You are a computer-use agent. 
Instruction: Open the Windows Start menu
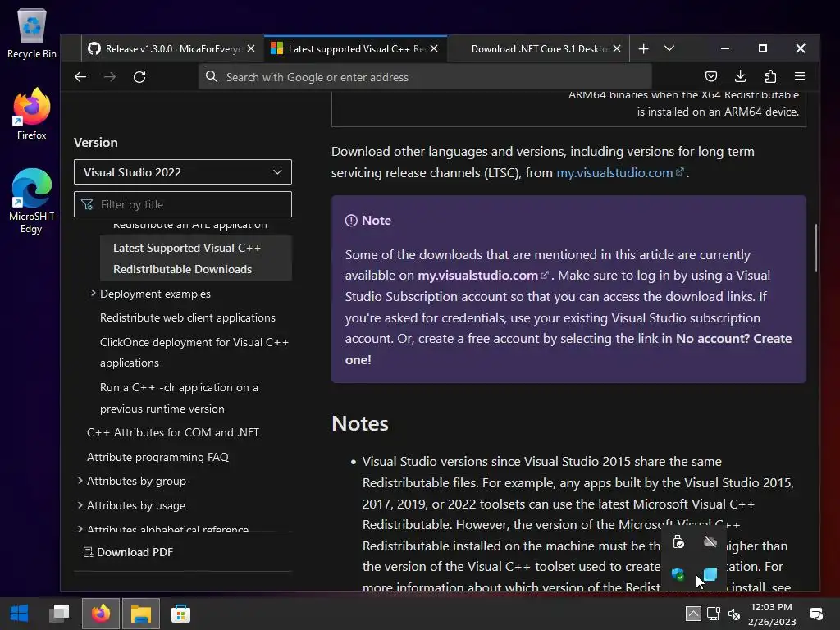pyautogui.click(x=20, y=614)
